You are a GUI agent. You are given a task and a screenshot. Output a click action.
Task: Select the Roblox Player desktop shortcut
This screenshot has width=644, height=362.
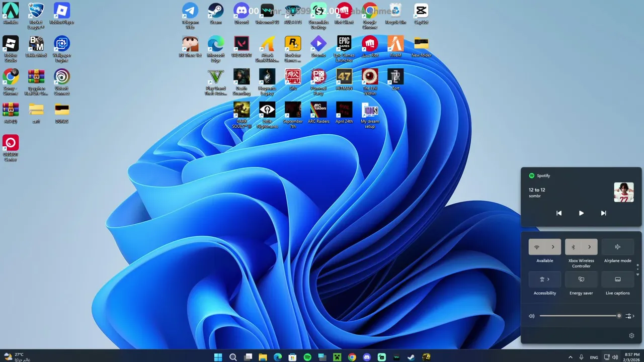tap(62, 14)
